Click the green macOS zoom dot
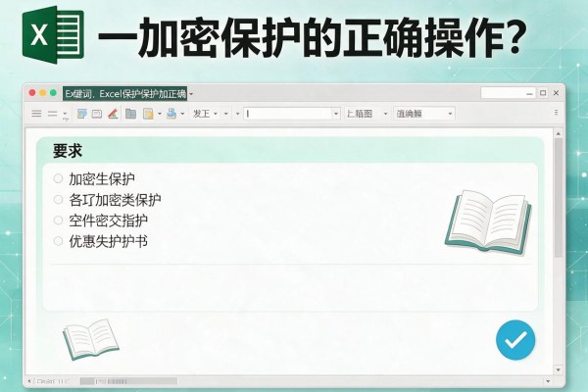The width and height of the screenshot is (588, 392). click(53, 93)
